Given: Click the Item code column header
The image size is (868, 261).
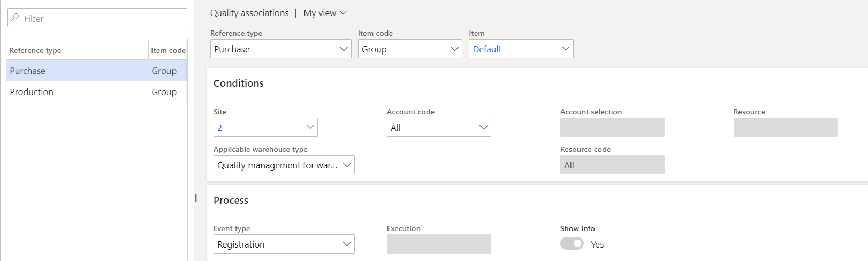Looking at the screenshot, I should point(168,50).
